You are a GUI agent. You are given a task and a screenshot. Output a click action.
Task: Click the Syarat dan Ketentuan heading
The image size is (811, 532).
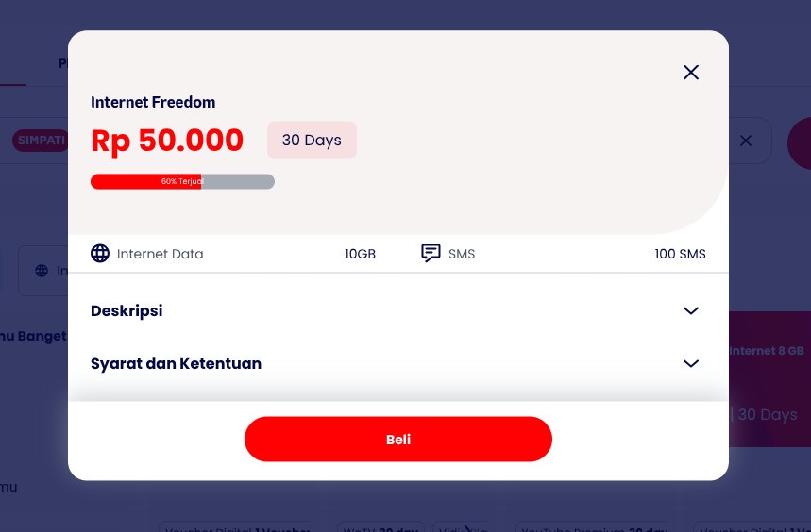(176, 363)
